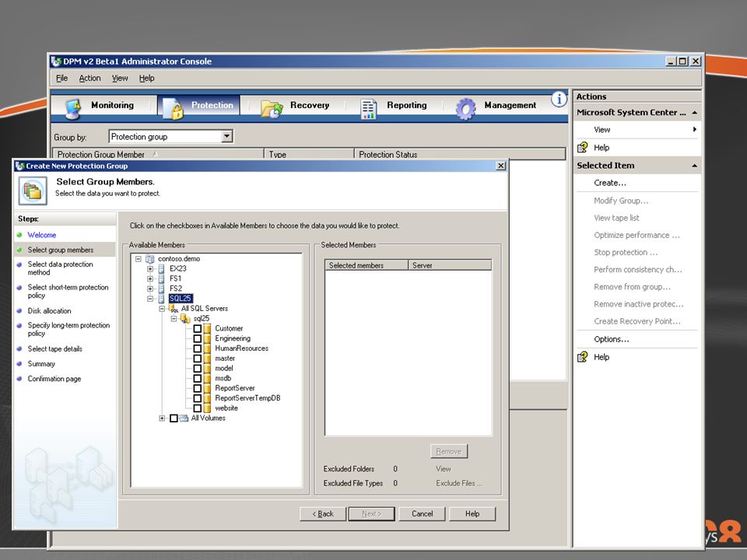Click the Recovery folder icon
This screenshot has height=560, width=747.
pos(272,109)
